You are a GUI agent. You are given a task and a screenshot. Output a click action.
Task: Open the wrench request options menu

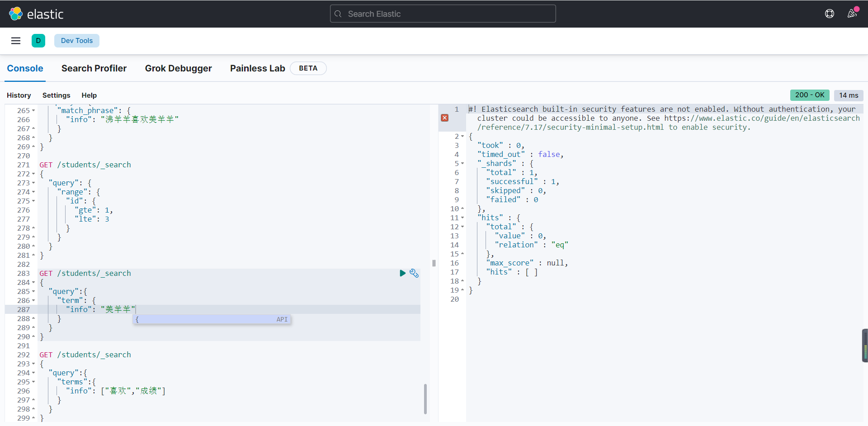tap(414, 273)
